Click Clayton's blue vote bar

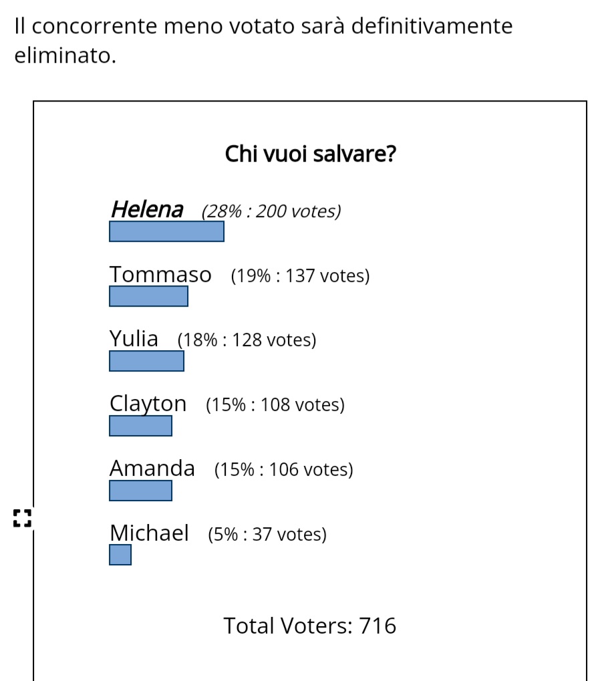click(141, 426)
